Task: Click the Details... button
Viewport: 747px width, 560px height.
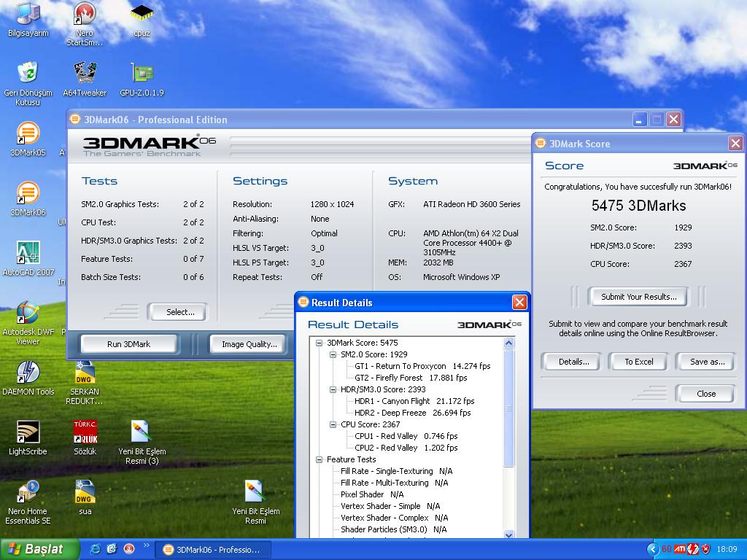Action: [x=573, y=362]
